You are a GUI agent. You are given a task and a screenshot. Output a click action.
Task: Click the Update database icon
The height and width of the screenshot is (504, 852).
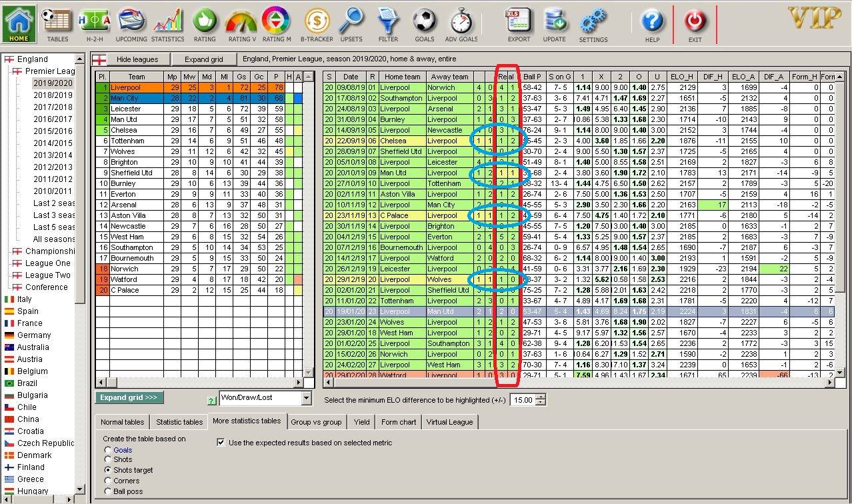tap(555, 25)
